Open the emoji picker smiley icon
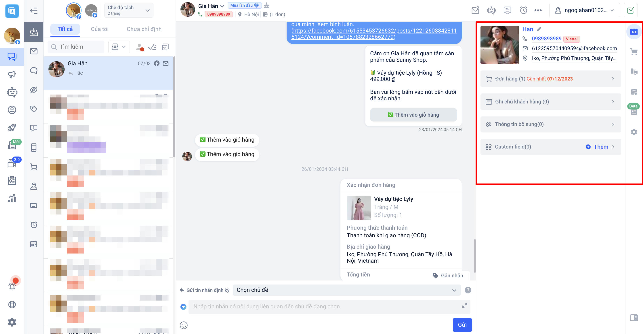The width and height of the screenshot is (644, 334). 183,325
